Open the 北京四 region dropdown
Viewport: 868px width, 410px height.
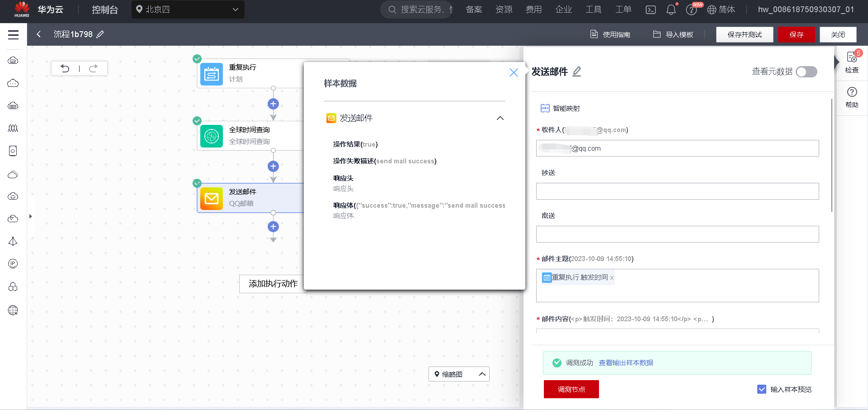point(188,10)
